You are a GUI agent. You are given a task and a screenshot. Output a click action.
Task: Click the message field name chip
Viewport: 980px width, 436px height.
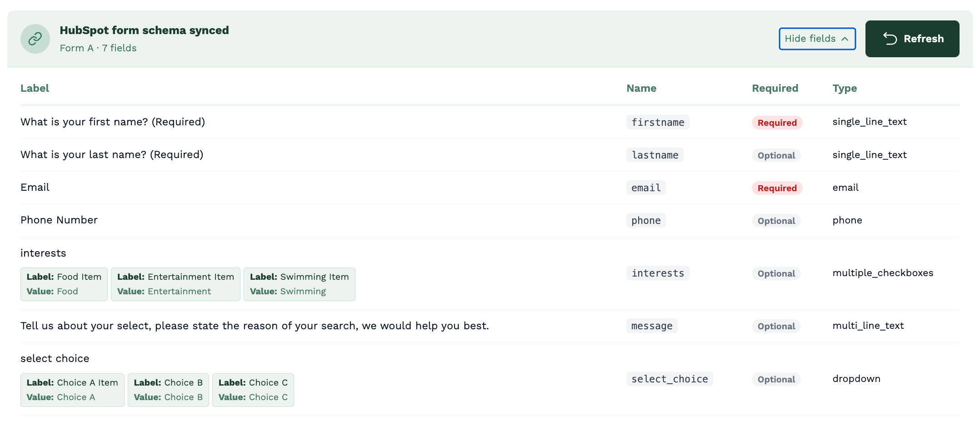[x=651, y=326]
